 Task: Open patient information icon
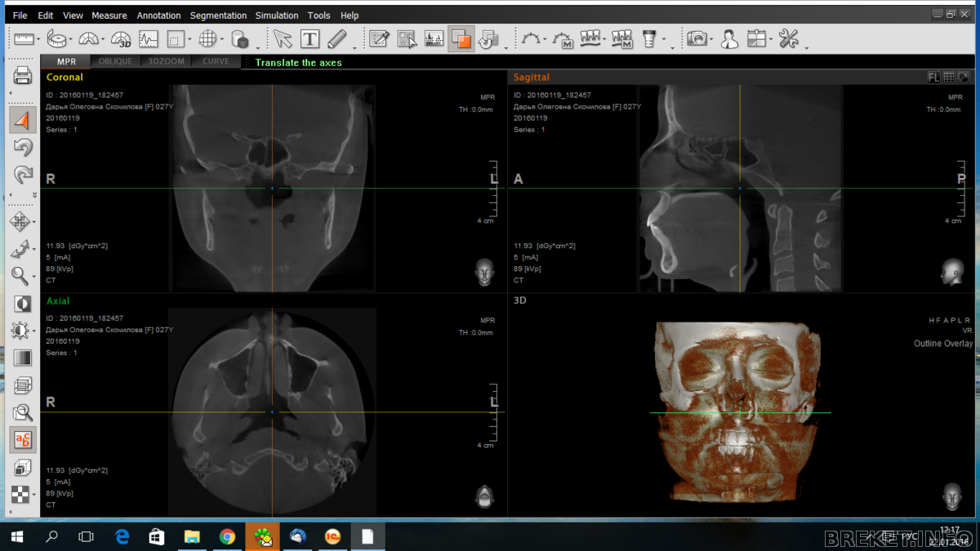click(729, 38)
